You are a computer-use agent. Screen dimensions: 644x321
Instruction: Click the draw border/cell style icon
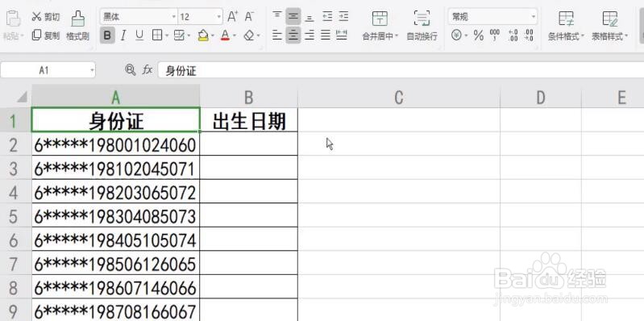[x=179, y=35]
